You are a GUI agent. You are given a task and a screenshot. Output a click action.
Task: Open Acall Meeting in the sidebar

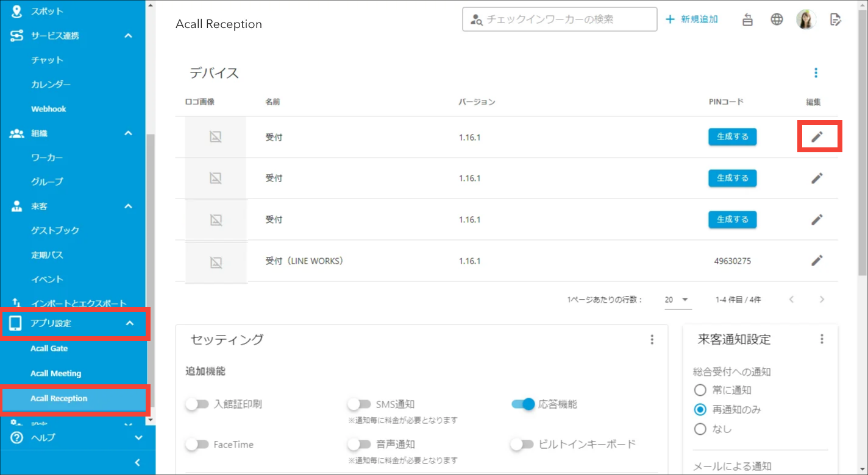tap(56, 374)
